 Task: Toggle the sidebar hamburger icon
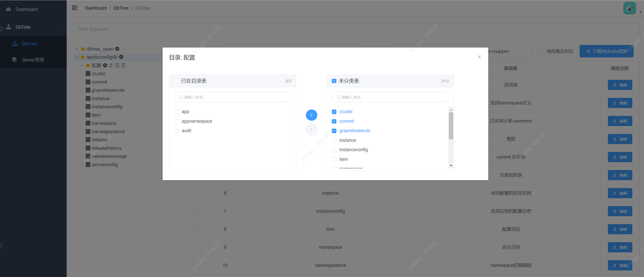(x=74, y=8)
